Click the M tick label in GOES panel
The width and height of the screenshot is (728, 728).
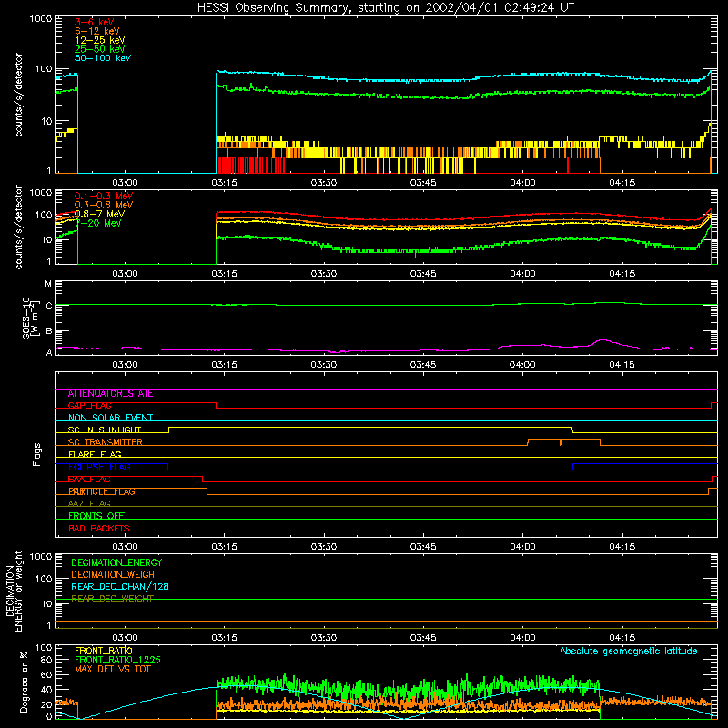click(48, 284)
